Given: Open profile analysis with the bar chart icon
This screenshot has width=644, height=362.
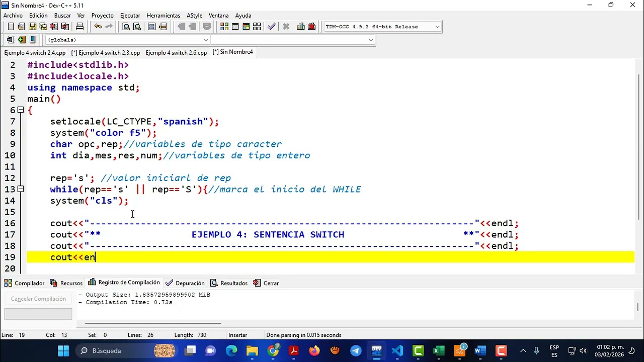Looking at the screenshot, I should click(301, 27).
